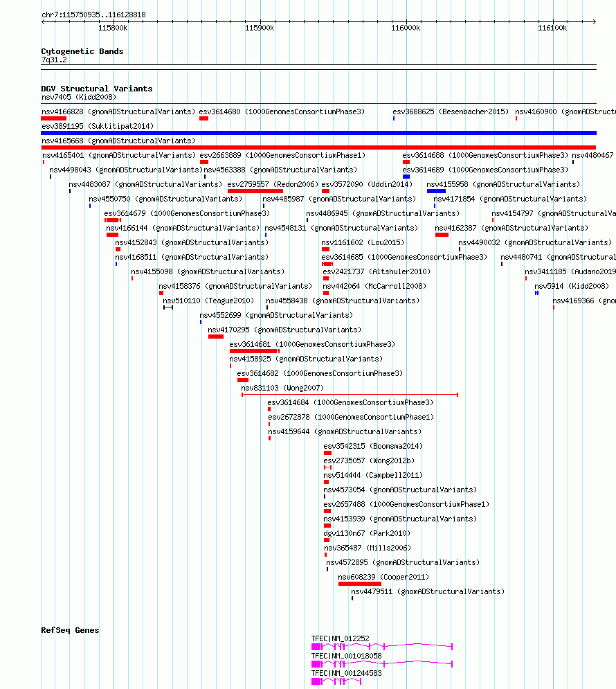Select the TFEC|NM_001244583 transcript label
This screenshot has height=689, width=616.
coord(346,673)
